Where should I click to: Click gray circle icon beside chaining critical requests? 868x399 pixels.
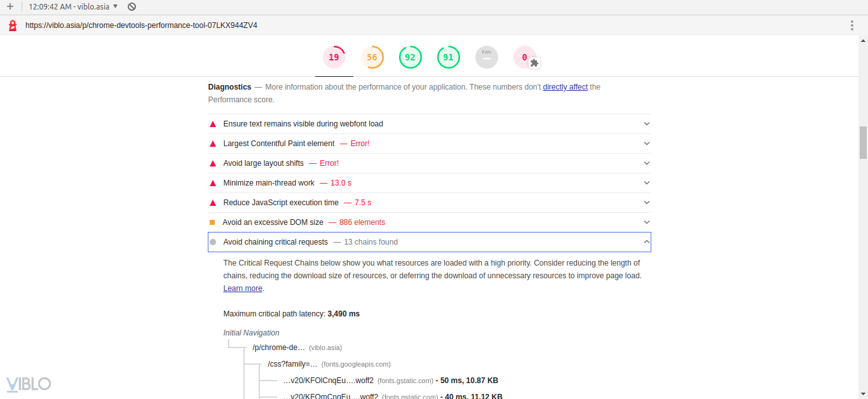click(x=213, y=242)
